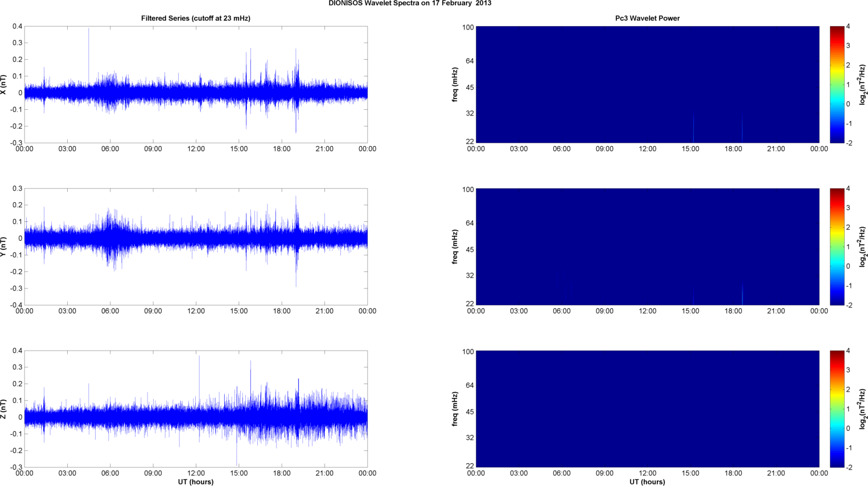Click the '100' frequency tick of the middle spectrogram
Screen dimensions: 868x486
(468, 190)
